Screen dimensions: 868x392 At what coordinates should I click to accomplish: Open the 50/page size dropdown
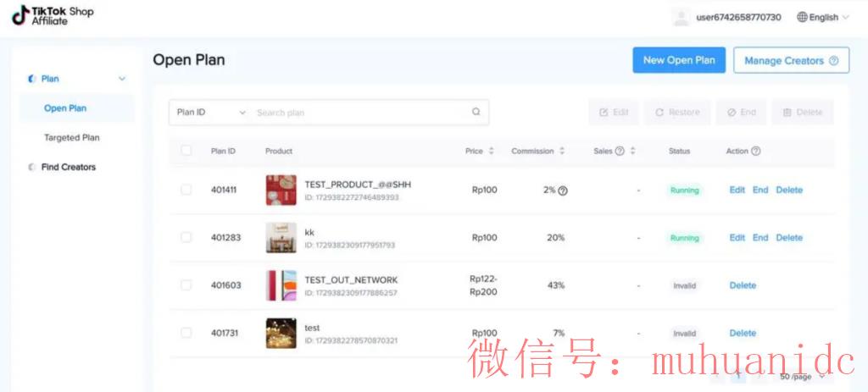803,377
